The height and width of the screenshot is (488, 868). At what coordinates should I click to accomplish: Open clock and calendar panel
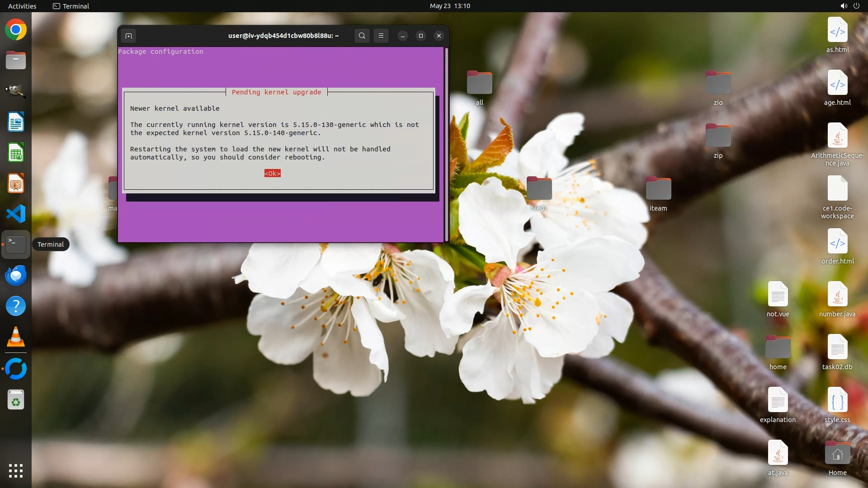[449, 6]
